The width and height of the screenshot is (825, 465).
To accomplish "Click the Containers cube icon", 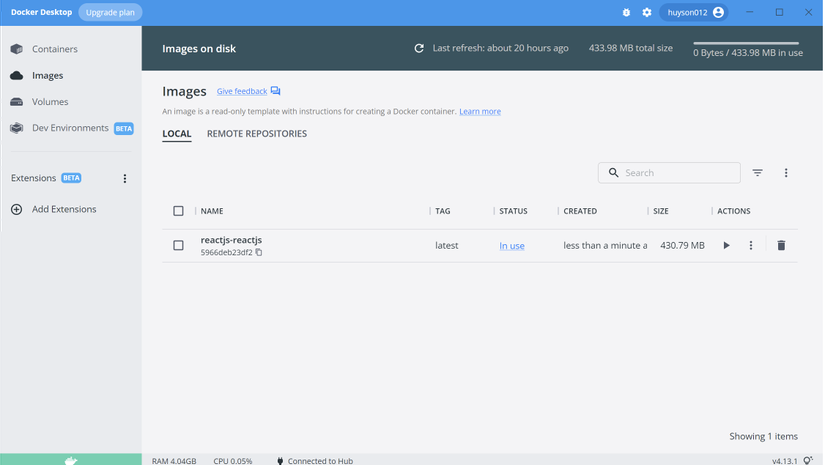I will pos(16,49).
